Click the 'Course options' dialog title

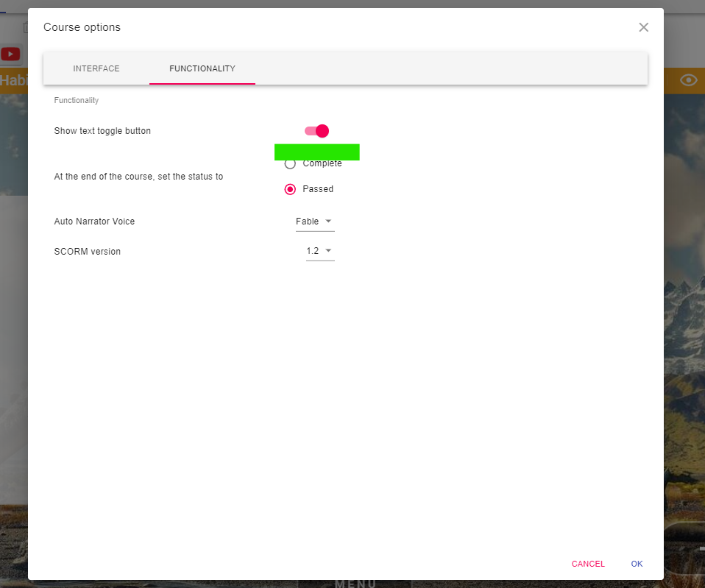click(x=82, y=27)
